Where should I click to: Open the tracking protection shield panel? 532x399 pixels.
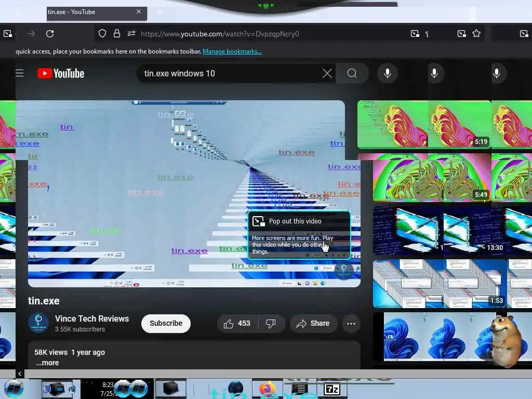coord(102,33)
